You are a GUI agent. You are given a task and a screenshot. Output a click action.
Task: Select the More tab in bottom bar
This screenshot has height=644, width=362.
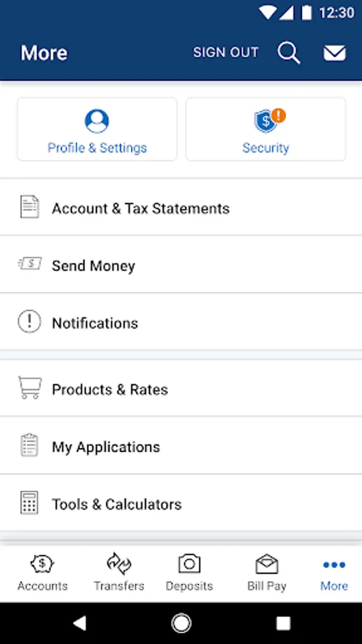(334, 572)
